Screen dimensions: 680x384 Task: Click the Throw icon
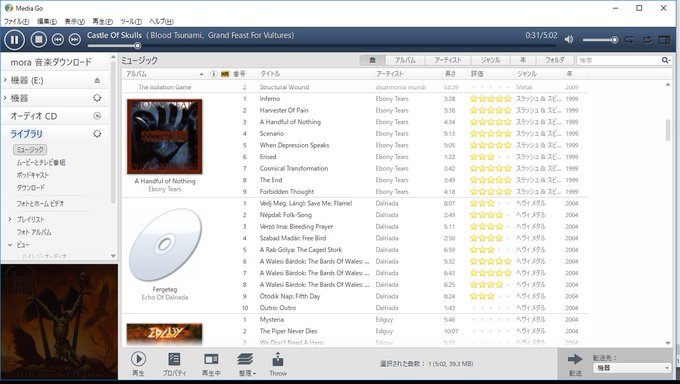[x=278, y=364]
